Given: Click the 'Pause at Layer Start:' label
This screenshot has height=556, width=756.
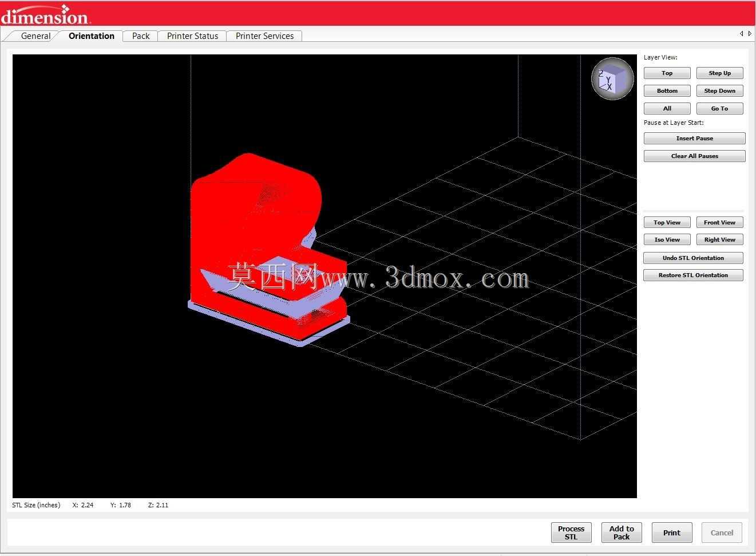Looking at the screenshot, I should tap(674, 123).
